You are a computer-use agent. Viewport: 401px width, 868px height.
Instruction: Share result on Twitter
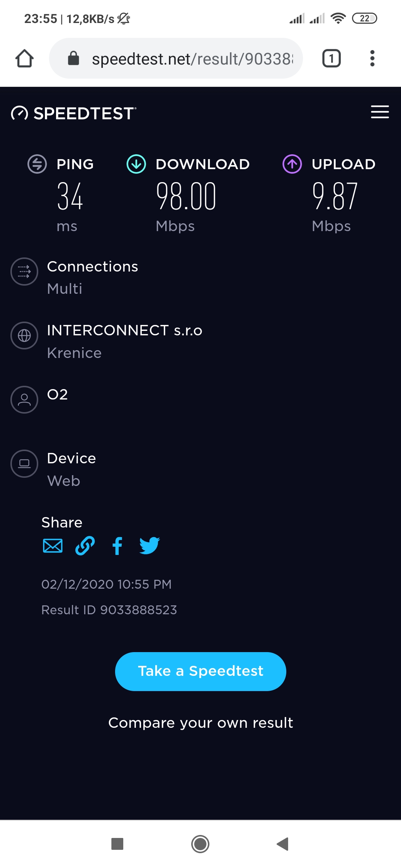(x=149, y=546)
